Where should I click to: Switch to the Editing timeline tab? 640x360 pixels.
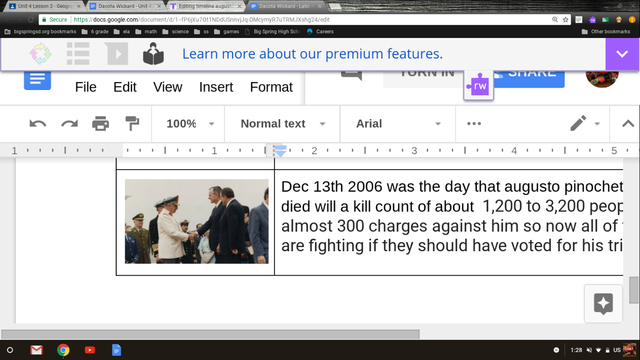[204, 6]
